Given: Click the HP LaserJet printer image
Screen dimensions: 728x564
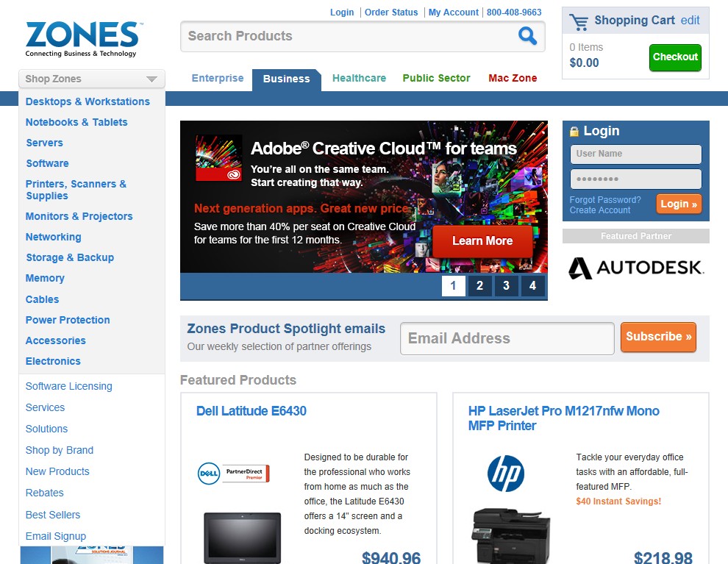Looking at the screenshot, I should [x=511, y=536].
